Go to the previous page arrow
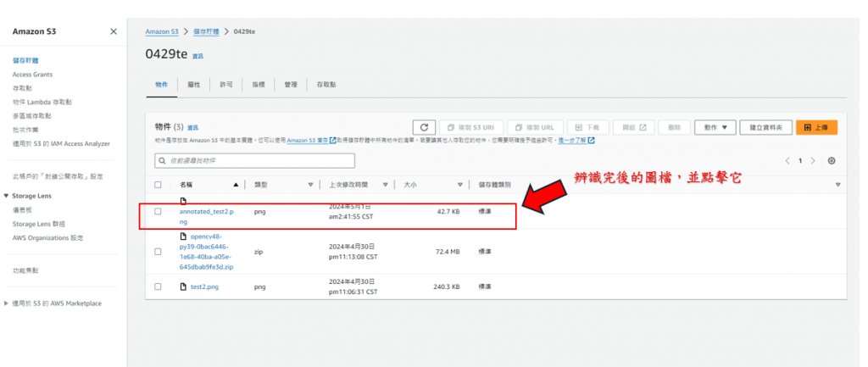This screenshot has width=868, height=367. (x=787, y=161)
